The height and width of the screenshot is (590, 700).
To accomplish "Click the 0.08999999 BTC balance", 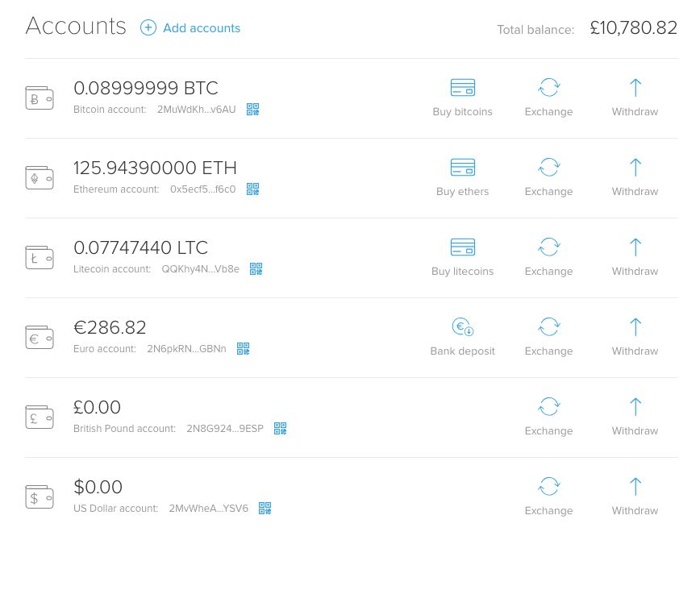I will click(x=146, y=88).
